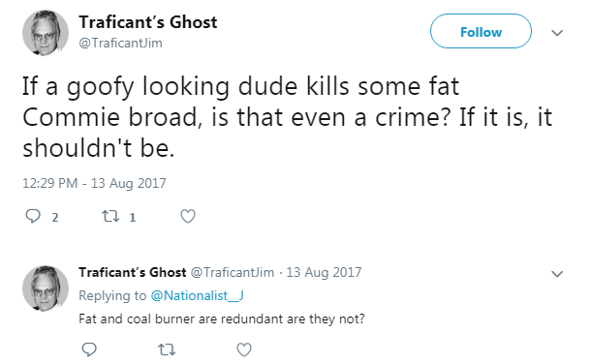The width and height of the screenshot is (592, 364).
Task: Click the @TraficantJim handle in the reply
Action: (233, 272)
